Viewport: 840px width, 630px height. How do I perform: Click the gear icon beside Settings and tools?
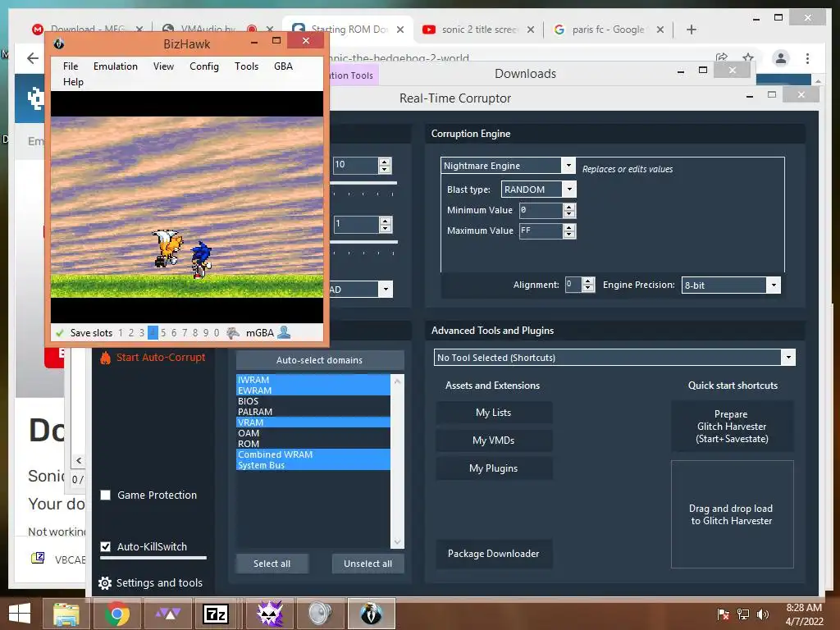click(105, 583)
